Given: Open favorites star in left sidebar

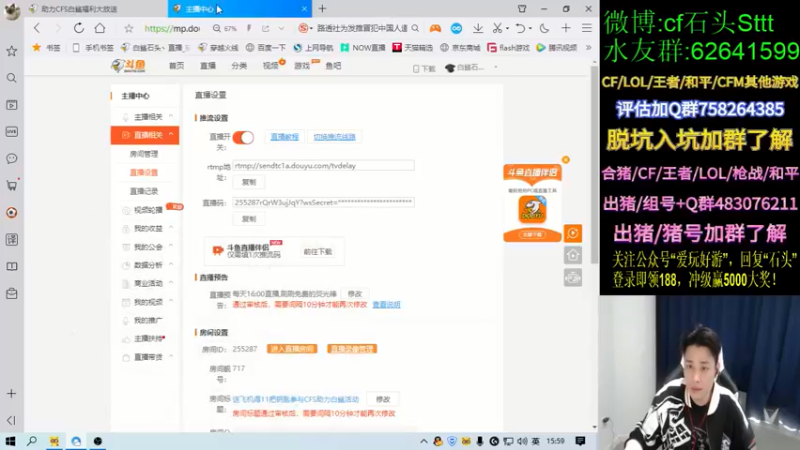Looking at the screenshot, I should [12, 51].
